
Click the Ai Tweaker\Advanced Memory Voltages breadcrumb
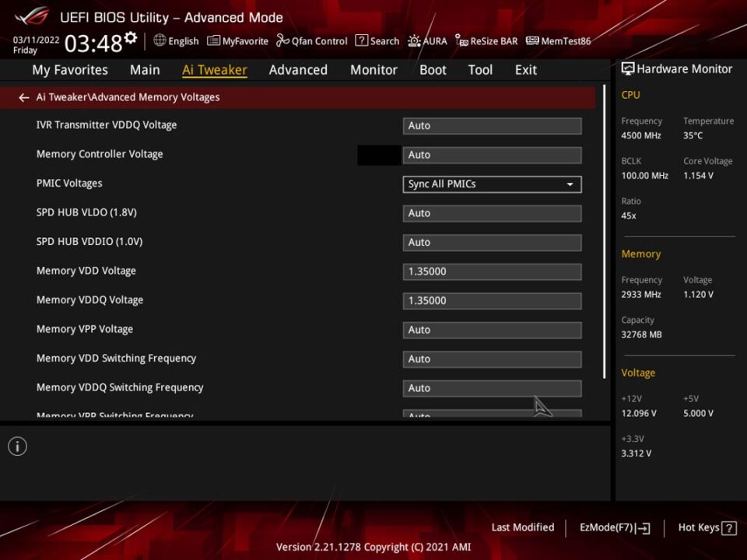(128, 97)
